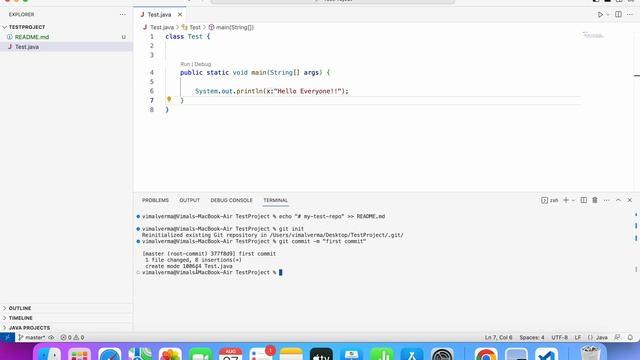Click the terminal input prompt line
The image size is (640, 360).
(x=212, y=272)
